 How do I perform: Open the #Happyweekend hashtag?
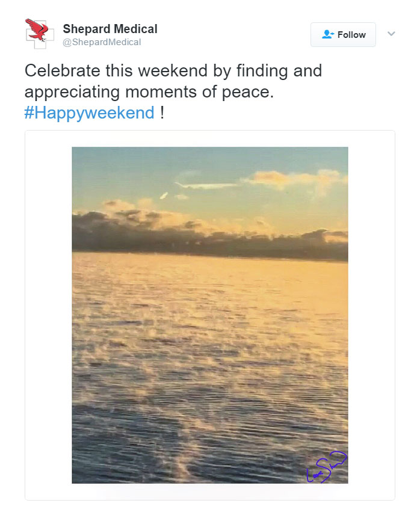click(x=89, y=113)
